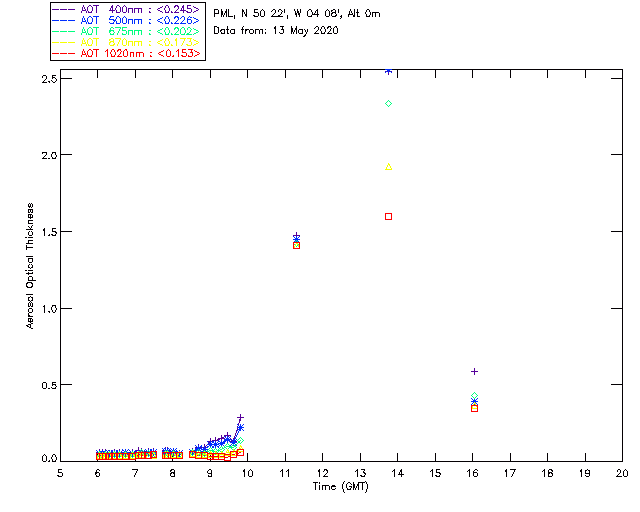Click the y-axis tick label 1.5
Viewport: 640px width, 512px height.
tap(49, 232)
